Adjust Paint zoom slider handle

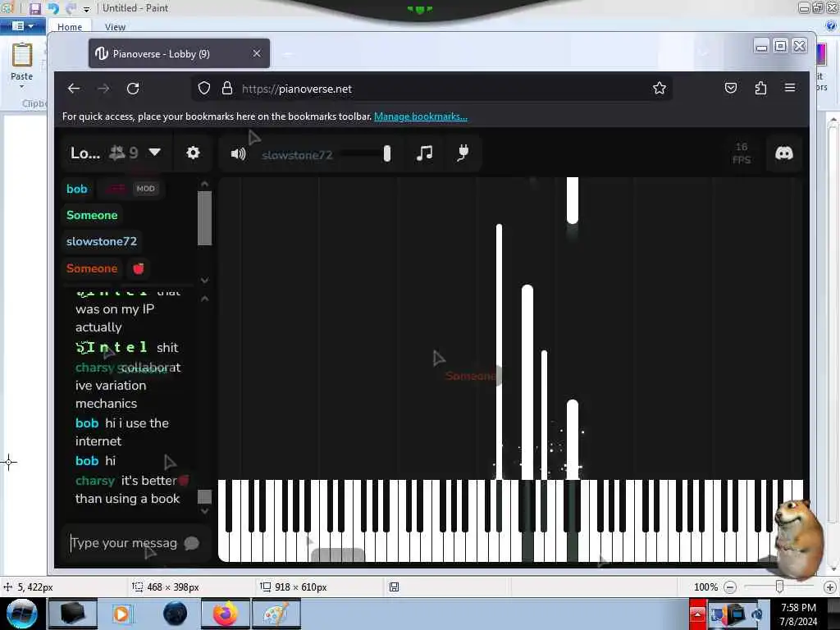pos(779,587)
